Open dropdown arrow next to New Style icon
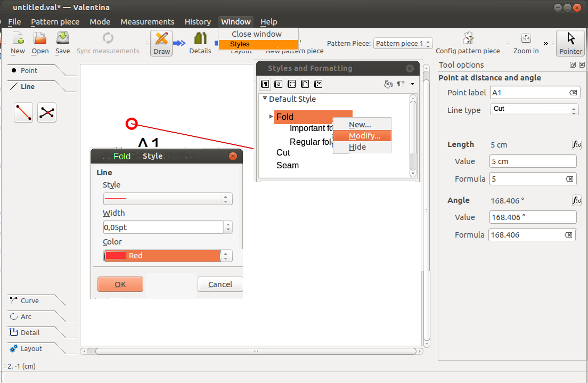This screenshot has height=383, width=588. click(x=412, y=84)
